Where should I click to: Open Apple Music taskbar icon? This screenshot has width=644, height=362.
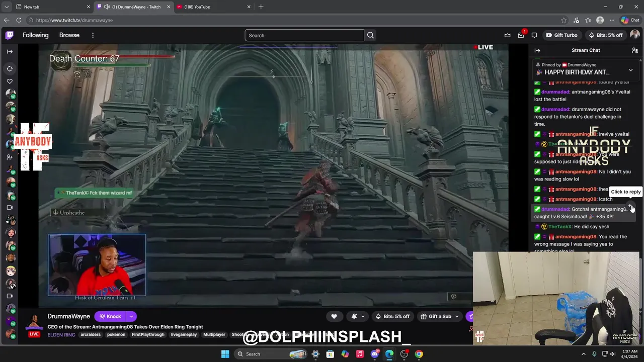[360, 354]
